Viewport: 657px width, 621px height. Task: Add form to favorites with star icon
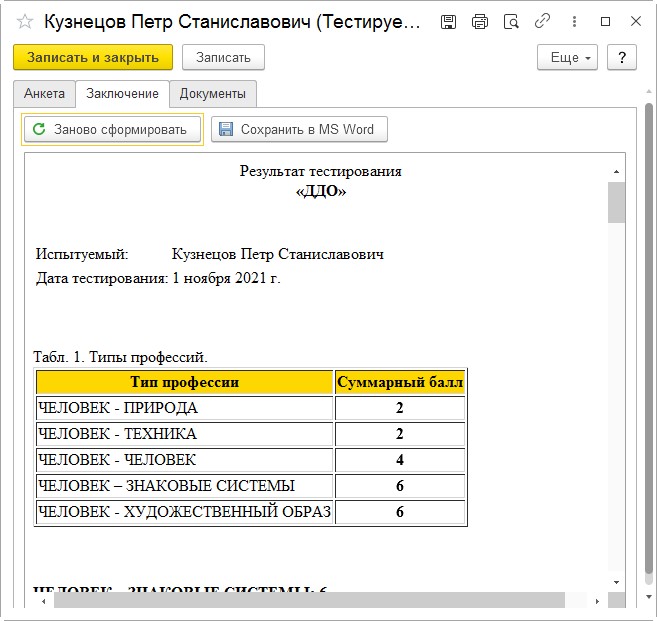[25, 21]
